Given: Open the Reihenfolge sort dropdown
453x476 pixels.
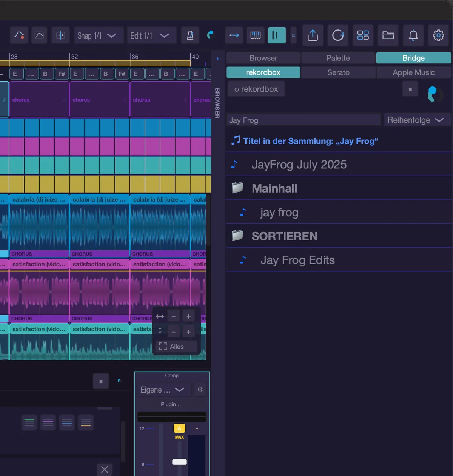Looking at the screenshot, I should (417, 120).
